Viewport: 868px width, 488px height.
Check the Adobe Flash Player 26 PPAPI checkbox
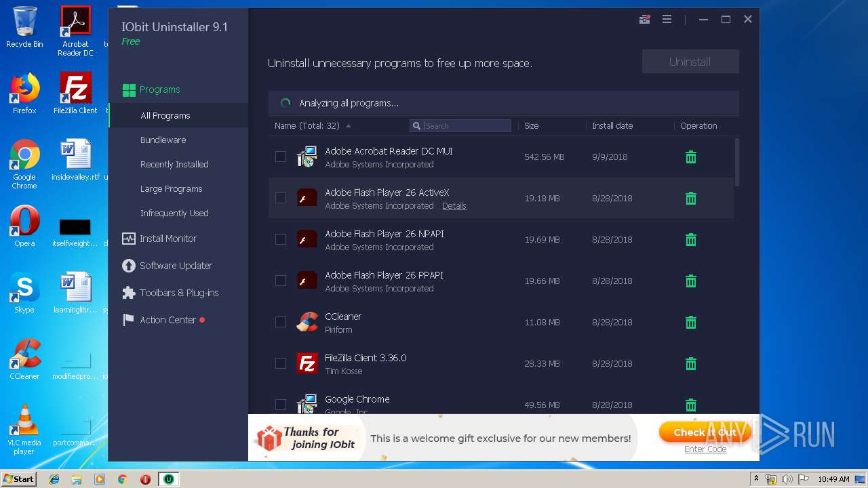281,281
